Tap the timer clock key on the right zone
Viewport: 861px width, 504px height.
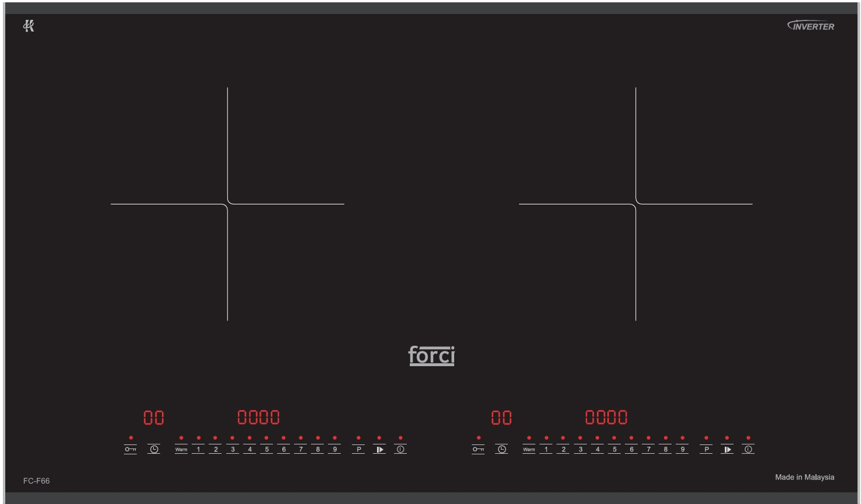coord(502,449)
